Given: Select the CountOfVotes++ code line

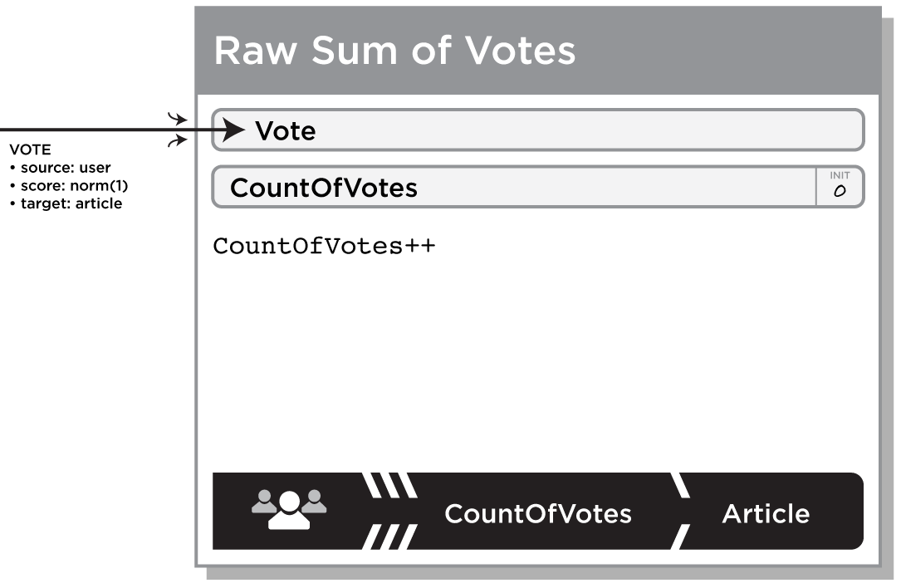Looking at the screenshot, I should tap(324, 246).
